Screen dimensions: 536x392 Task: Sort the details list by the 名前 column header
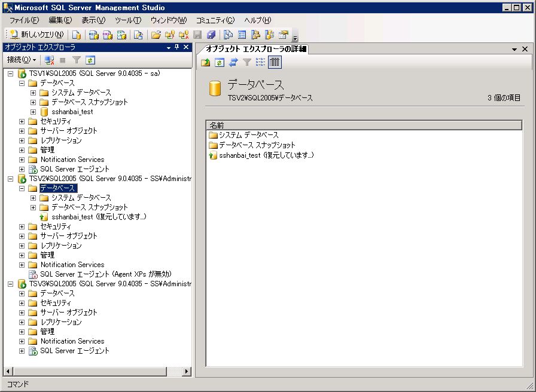[364, 125]
